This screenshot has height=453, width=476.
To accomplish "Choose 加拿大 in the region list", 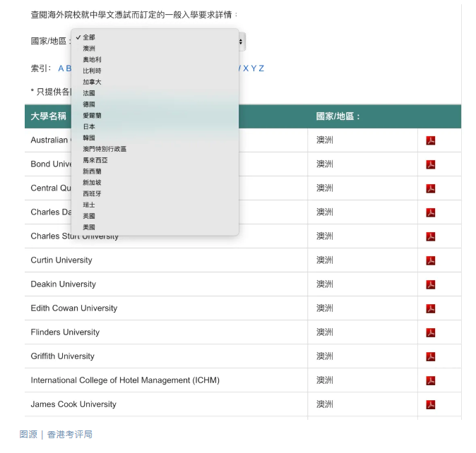I will coord(92,82).
